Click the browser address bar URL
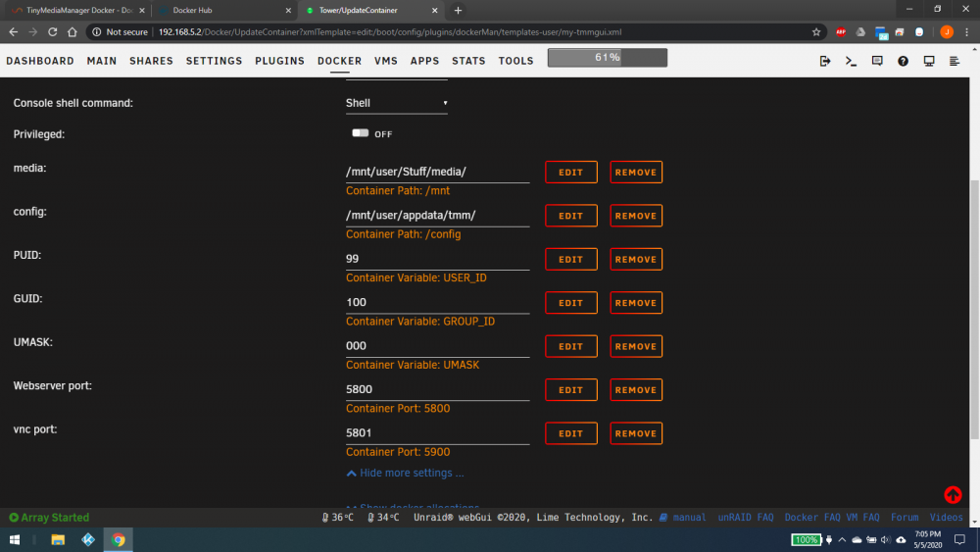 tap(390, 32)
